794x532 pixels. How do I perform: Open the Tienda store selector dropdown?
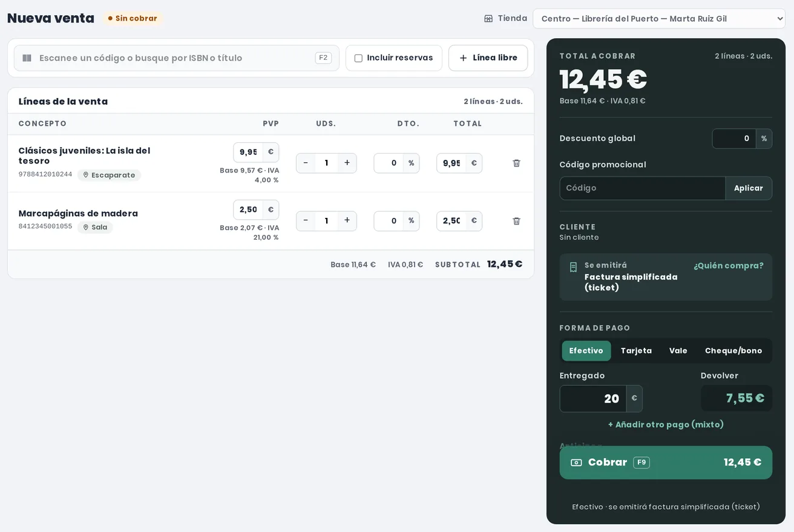(659, 19)
